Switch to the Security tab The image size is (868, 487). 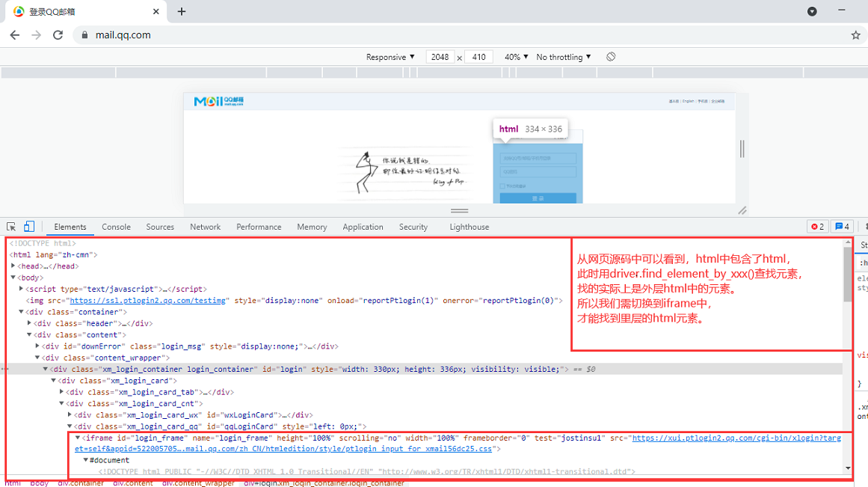click(413, 227)
